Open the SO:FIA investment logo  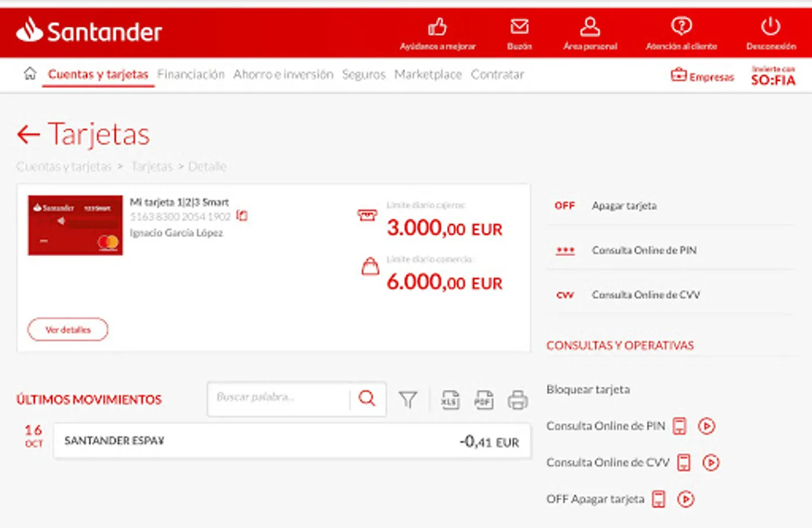pyautogui.click(x=773, y=76)
